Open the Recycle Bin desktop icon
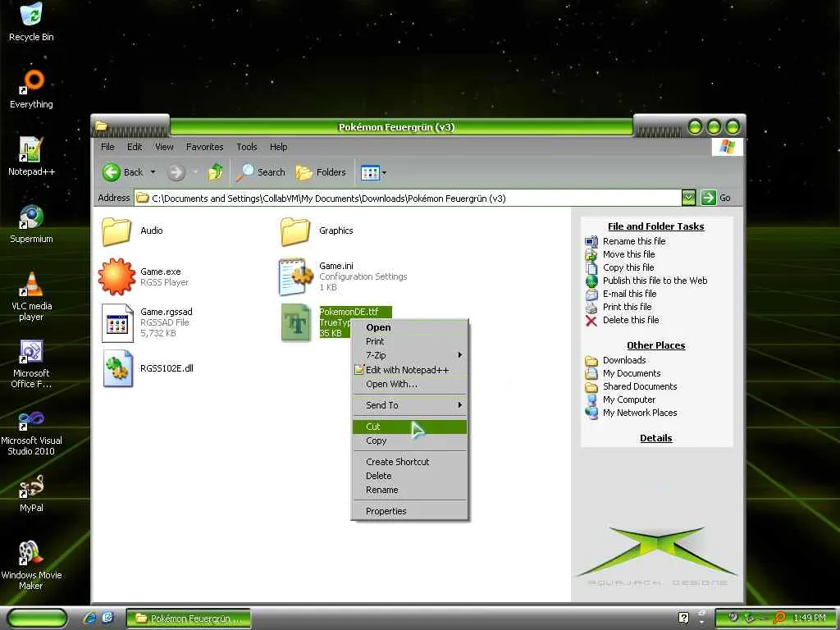Screen dimensions: 840x630 point(31,21)
